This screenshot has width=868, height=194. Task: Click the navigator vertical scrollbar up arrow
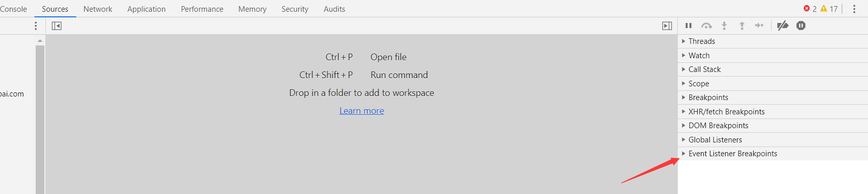pyautogui.click(x=40, y=40)
